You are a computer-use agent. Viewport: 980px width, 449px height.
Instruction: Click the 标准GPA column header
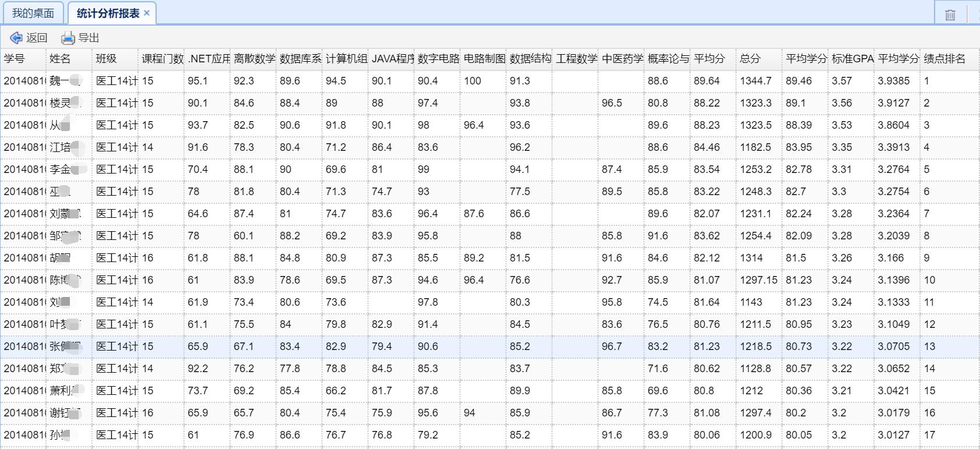(852, 59)
